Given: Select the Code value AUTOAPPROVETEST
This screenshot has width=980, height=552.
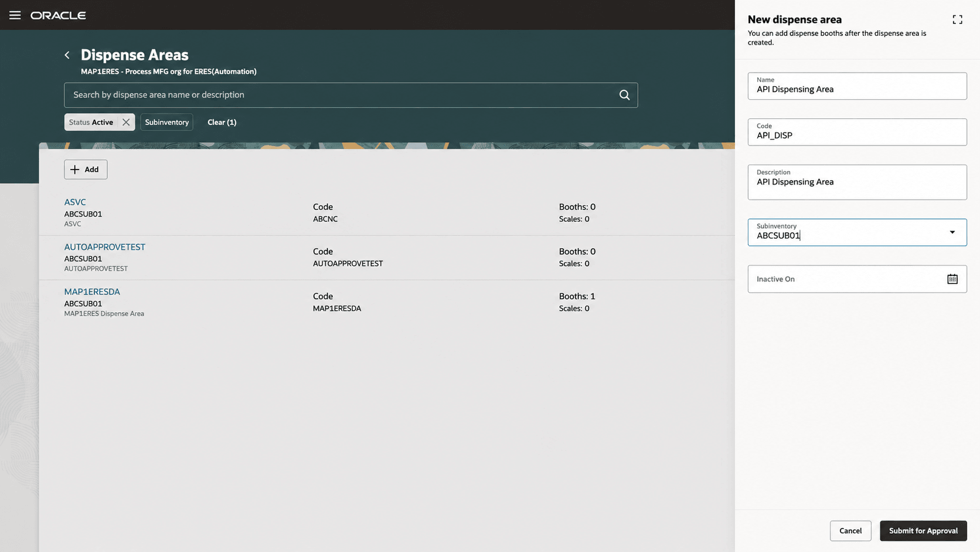Looking at the screenshot, I should (348, 263).
